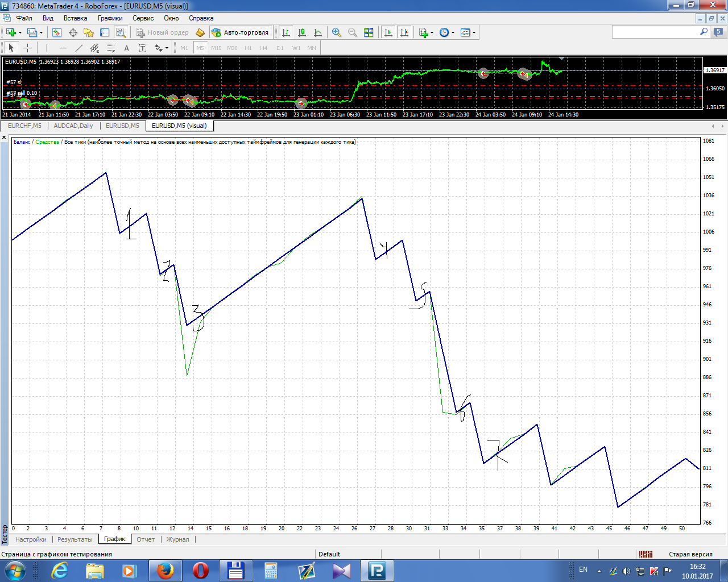Close the tester panel with the x
Image resolution: width=728 pixels, height=582 pixels.
pyautogui.click(x=4, y=138)
